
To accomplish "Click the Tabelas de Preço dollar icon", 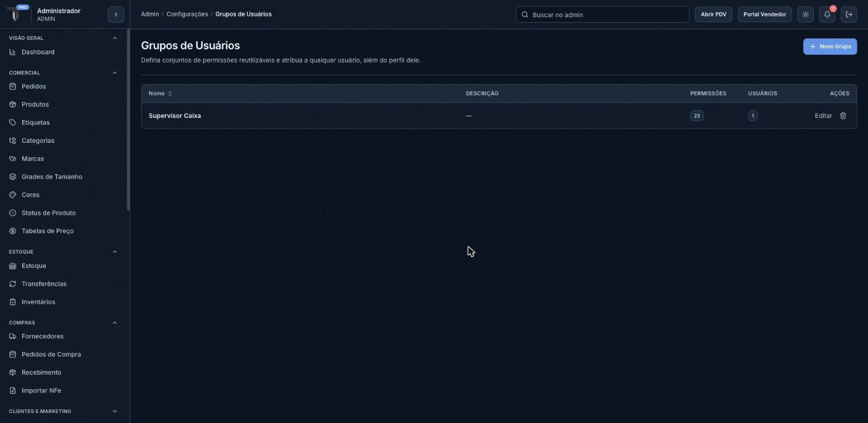I will tap(13, 231).
